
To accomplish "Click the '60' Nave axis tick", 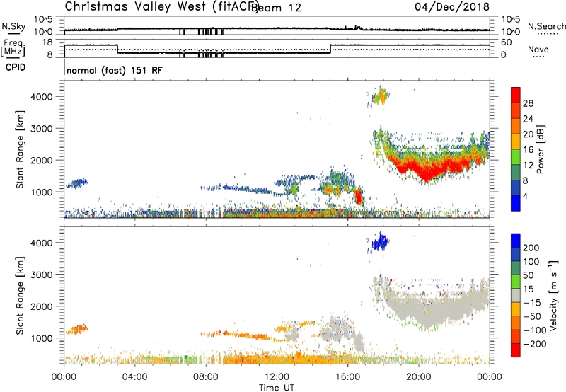I will coord(507,42).
